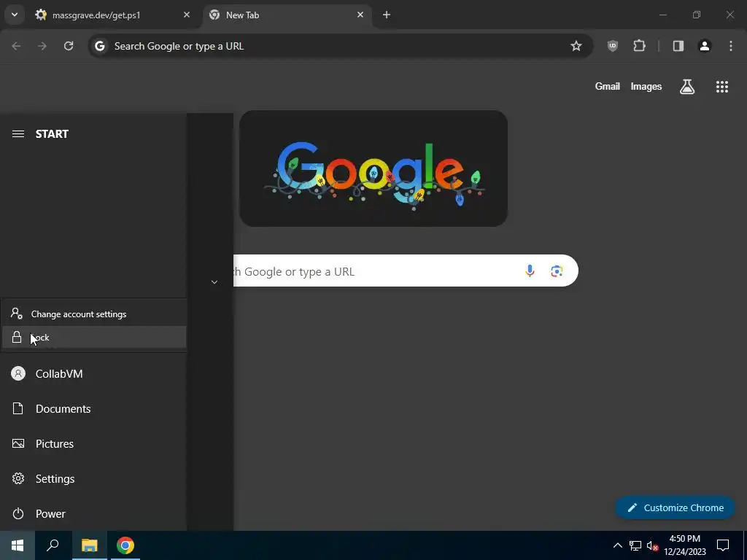Open File Explorer from taskbar

[x=89, y=545]
